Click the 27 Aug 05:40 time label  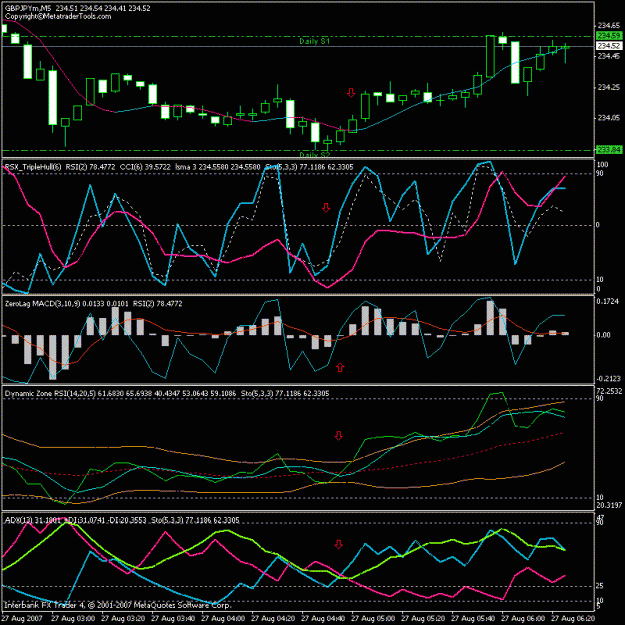(474, 618)
